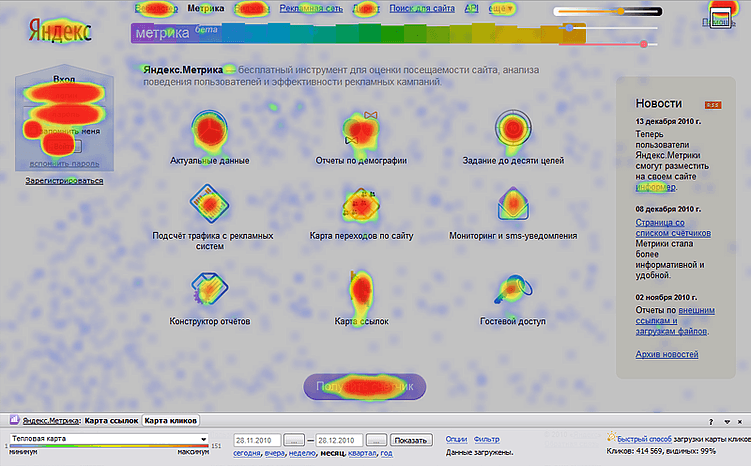Click the 13 декабря 2010 г. news date
This screenshot has width=751, height=466.
click(668, 121)
